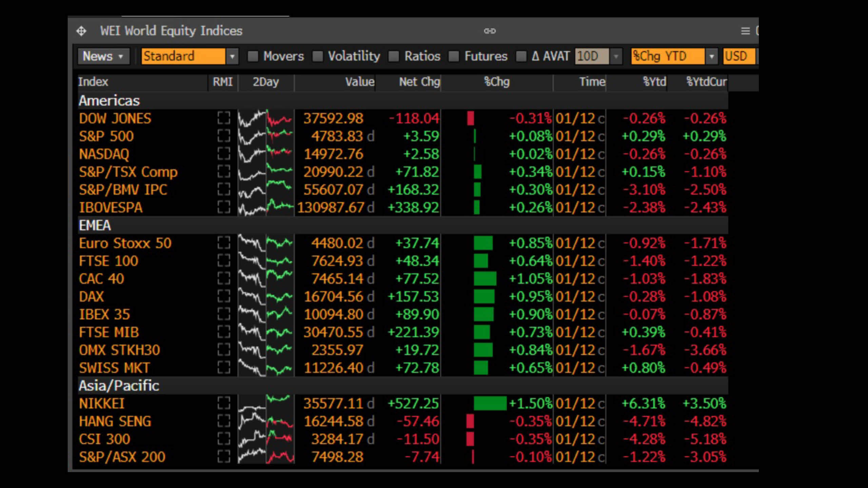Click RMI box icon for SWISS MKT

[224, 367]
